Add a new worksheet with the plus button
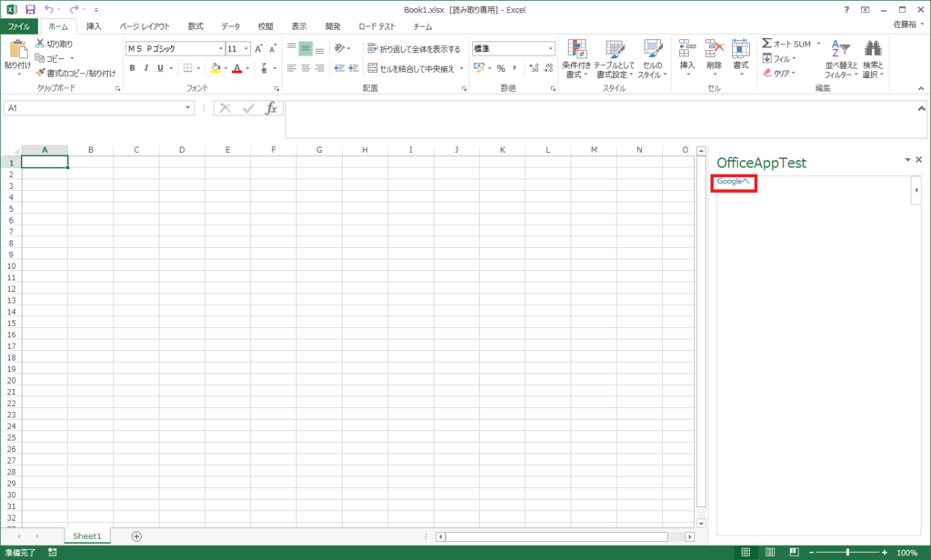The image size is (931, 560). [x=135, y=536]
